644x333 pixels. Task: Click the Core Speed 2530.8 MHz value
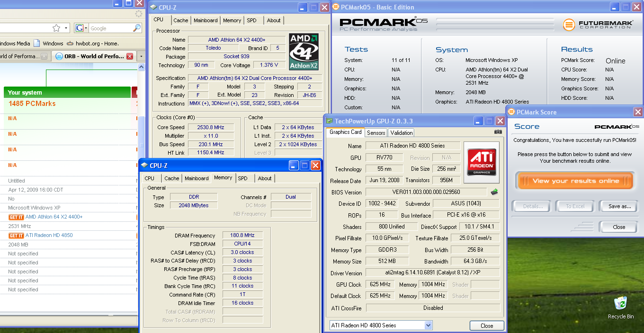point(211,127)
